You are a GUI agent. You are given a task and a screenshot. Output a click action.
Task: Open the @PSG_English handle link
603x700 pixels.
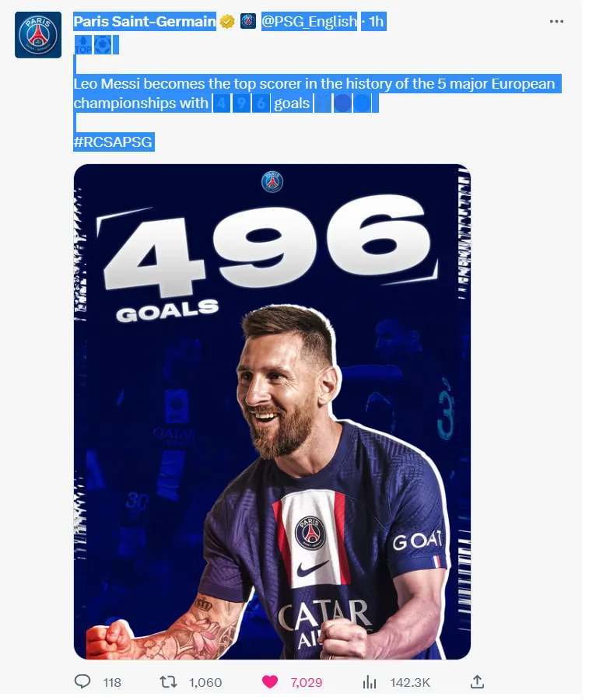point(309,22)
